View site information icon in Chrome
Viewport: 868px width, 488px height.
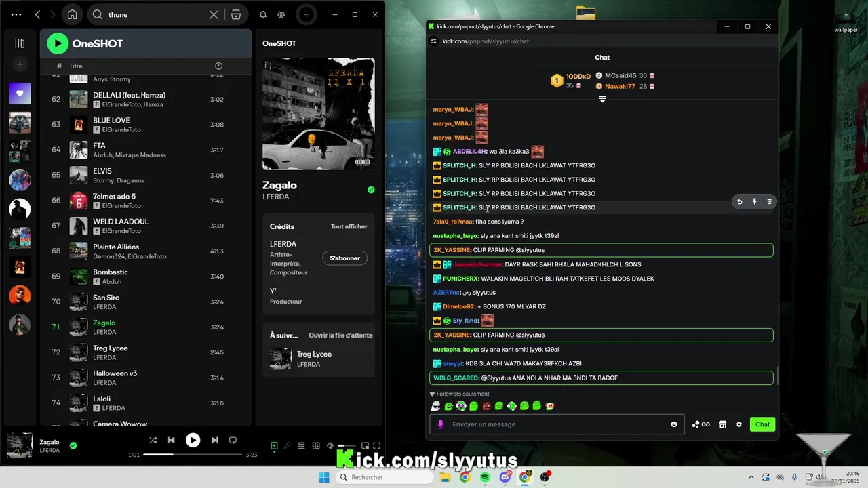[x=434, y=41]
